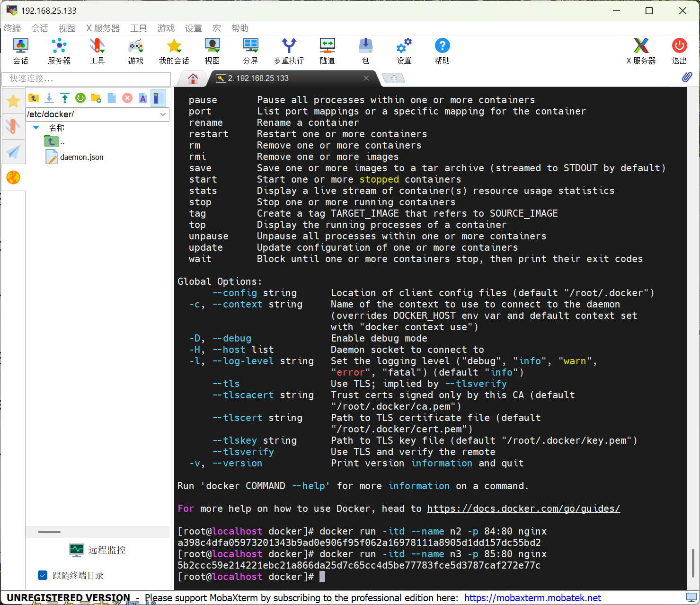
Task: Click the monitor icon in status bar
Action: pos(691,597)
